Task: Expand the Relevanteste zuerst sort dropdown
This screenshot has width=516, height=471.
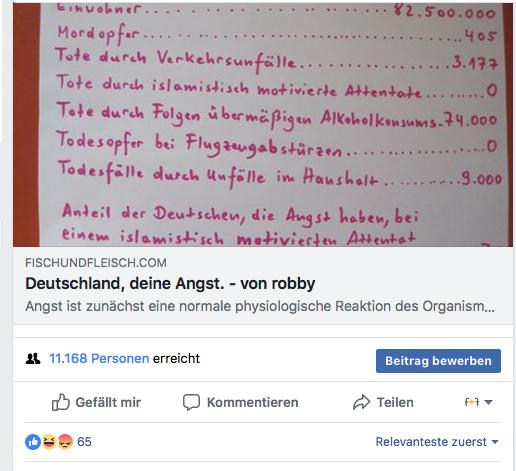Action: (437, 442)
